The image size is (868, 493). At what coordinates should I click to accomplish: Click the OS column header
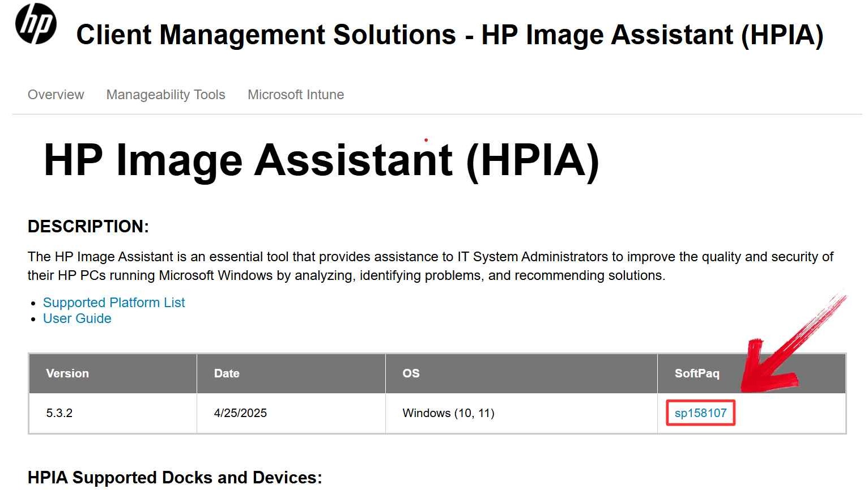coord(411,373)
